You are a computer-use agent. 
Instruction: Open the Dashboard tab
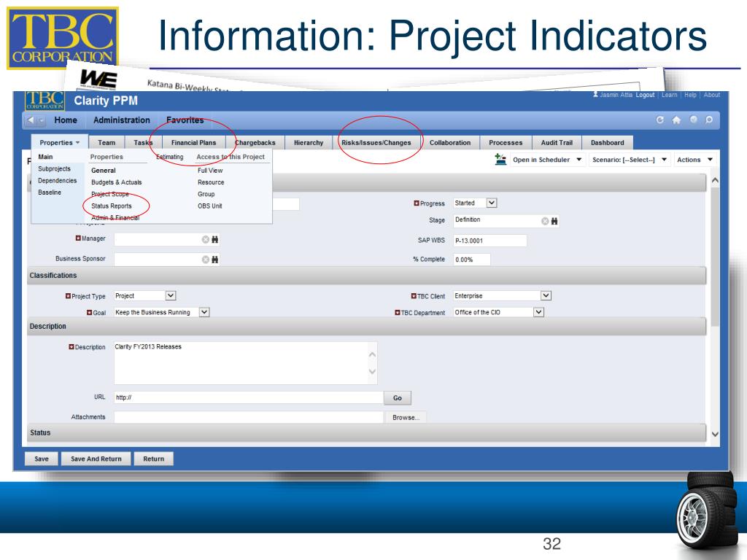tap(608, 142)
